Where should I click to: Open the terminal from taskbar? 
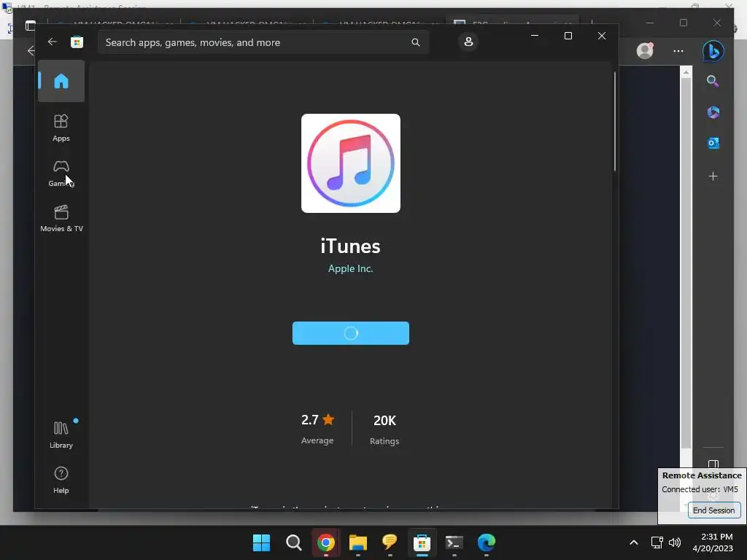[454, 542]
